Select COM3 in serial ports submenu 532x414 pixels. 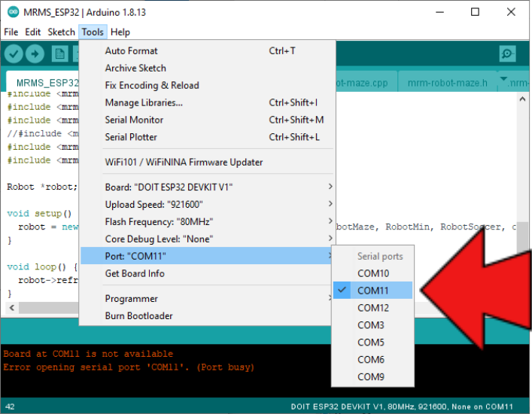[370, 325]
